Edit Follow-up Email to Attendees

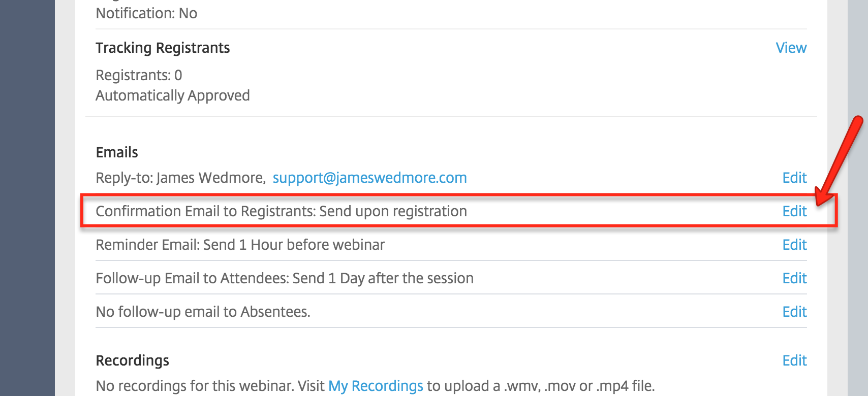[794, 278]
